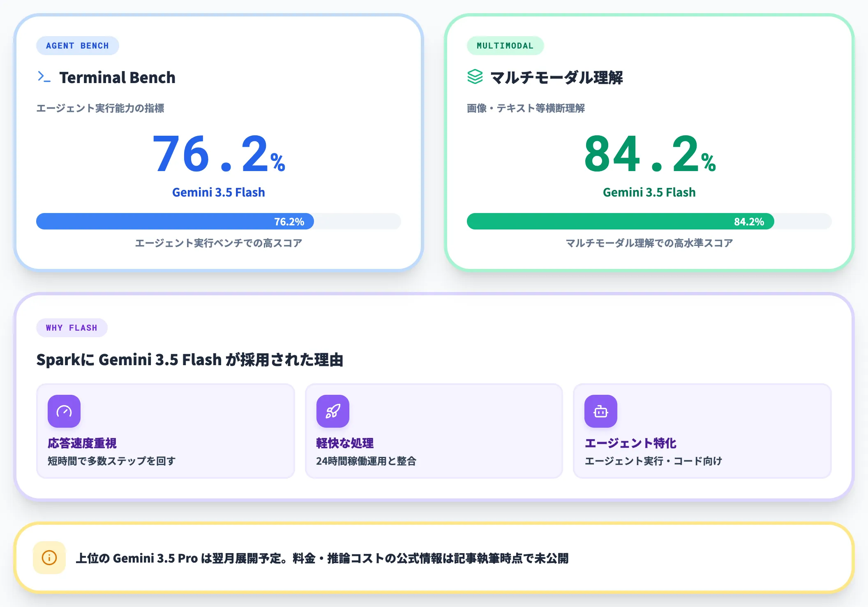The height and width of the screenshot is (607, 868).
Task: Click the 短時間で多数ステップを回す description
Action: (x=112, y=461)
